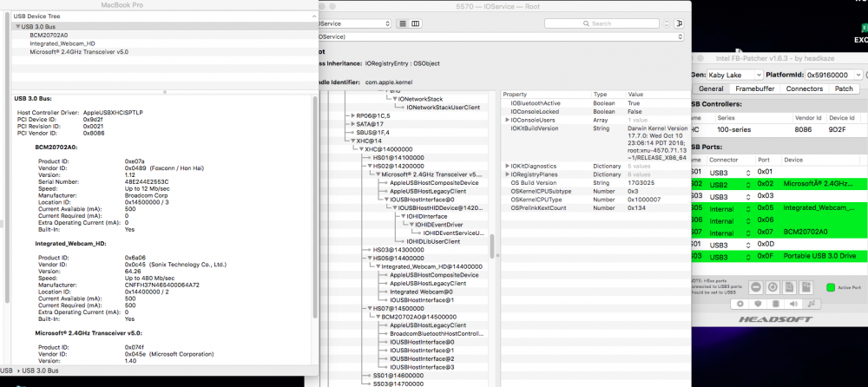Click the IORegistryExplorer search field

point(602,23)
